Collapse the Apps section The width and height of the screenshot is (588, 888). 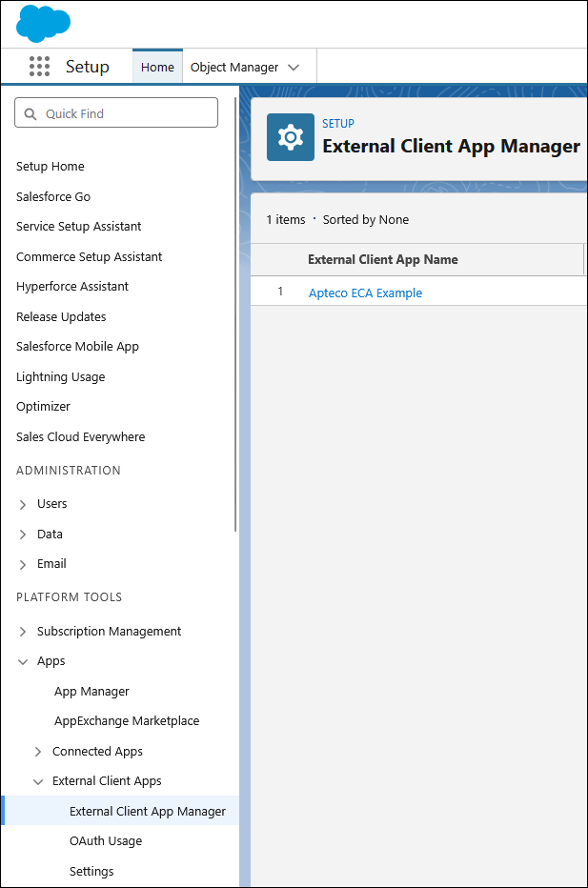pos(23,661)
